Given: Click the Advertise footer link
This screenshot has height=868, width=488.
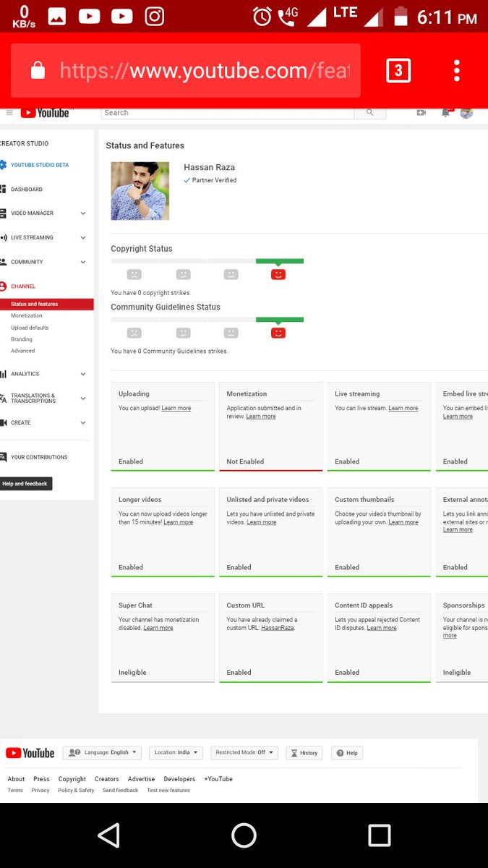Looking at the screenshot, I should (142, 779).
